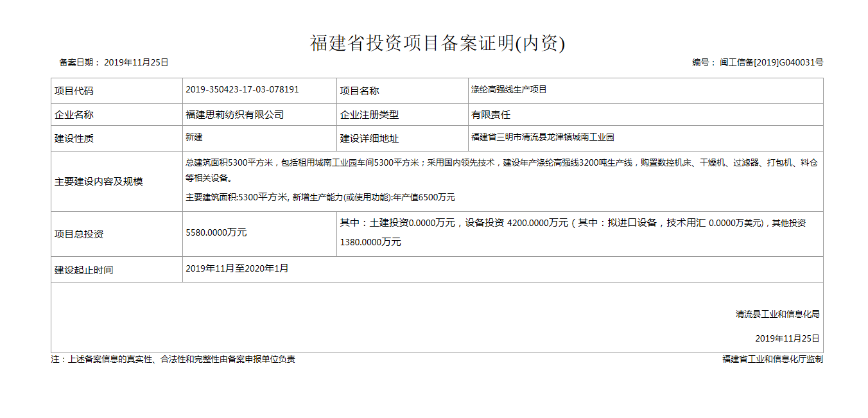Viewport: 868px width, 418px height.
Task: Click the signature date 2019年11月25日 below the authority
Action: tap(787, 338)
